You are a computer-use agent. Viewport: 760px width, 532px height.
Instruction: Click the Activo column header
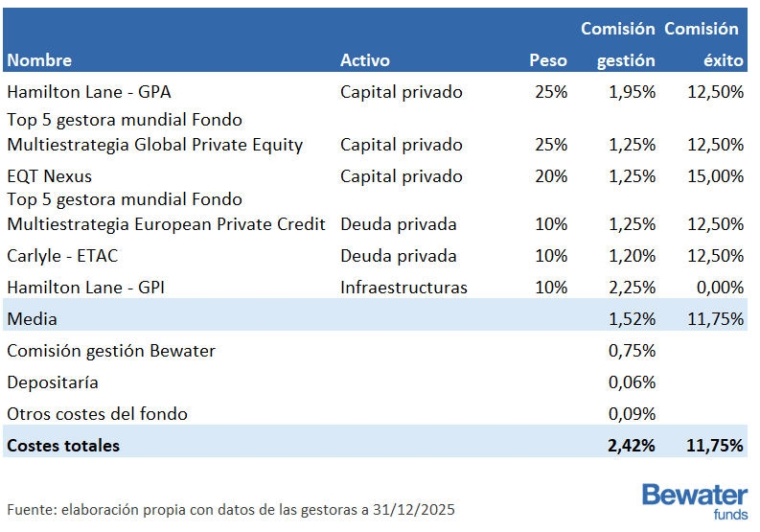click(x=365, y=60)
